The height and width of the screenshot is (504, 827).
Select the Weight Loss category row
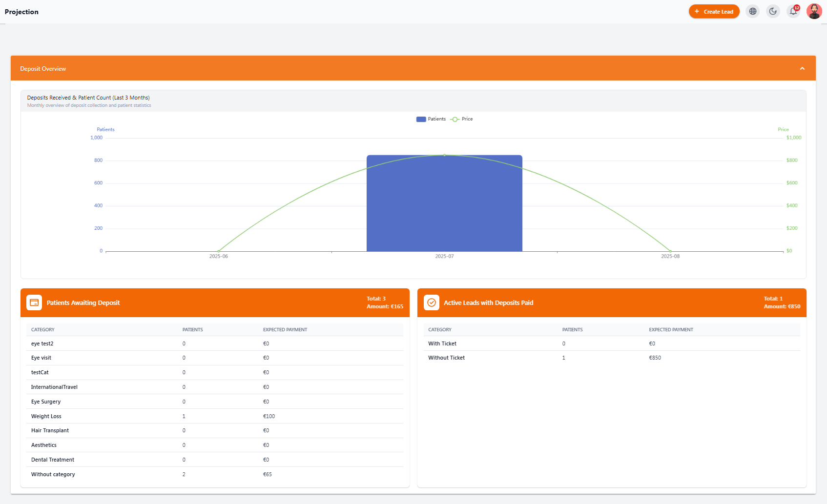[x=215, y=416]
